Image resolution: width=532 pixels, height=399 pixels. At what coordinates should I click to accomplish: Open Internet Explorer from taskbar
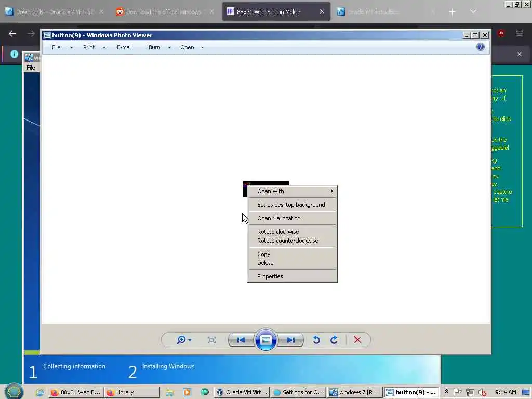click(x=39, y=392)
